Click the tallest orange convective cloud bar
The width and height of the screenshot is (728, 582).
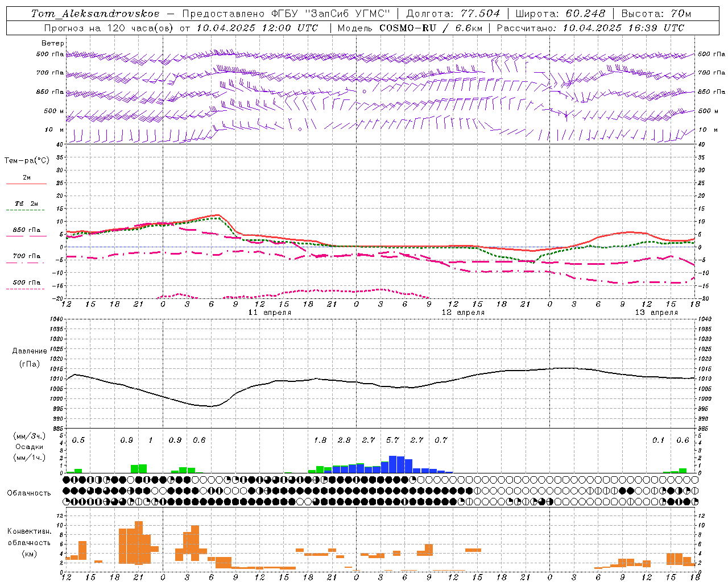[x=139, y=542]
